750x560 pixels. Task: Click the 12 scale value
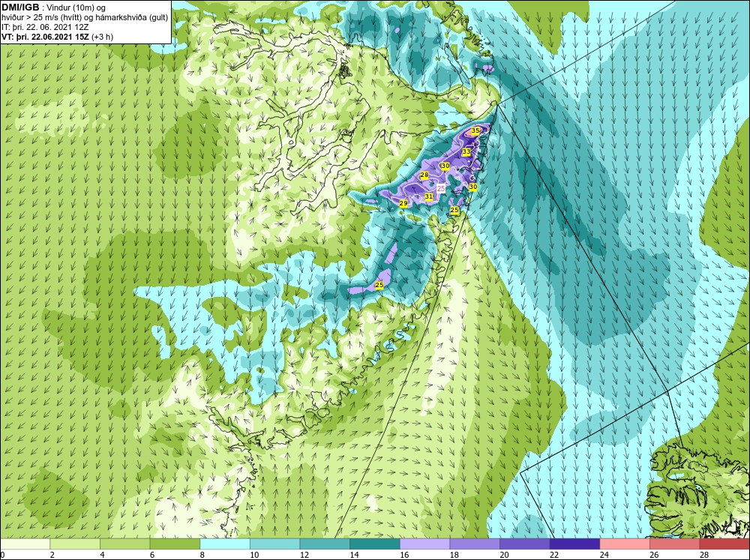pyautogui.click(x=304, y=555)
